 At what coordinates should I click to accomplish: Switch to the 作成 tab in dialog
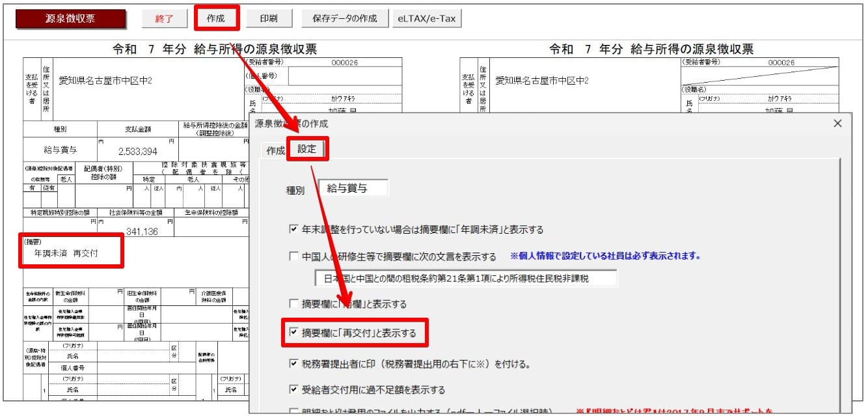pyautogui.click(x=275, y=150)
